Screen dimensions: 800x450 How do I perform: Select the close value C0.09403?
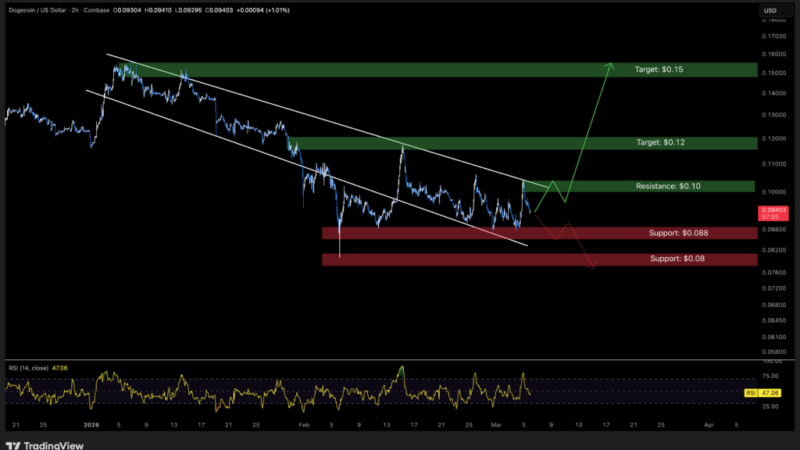[x=219, y=10]
